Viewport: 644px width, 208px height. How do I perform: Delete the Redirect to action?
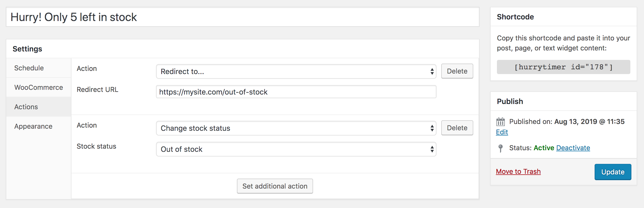[457, 71]
